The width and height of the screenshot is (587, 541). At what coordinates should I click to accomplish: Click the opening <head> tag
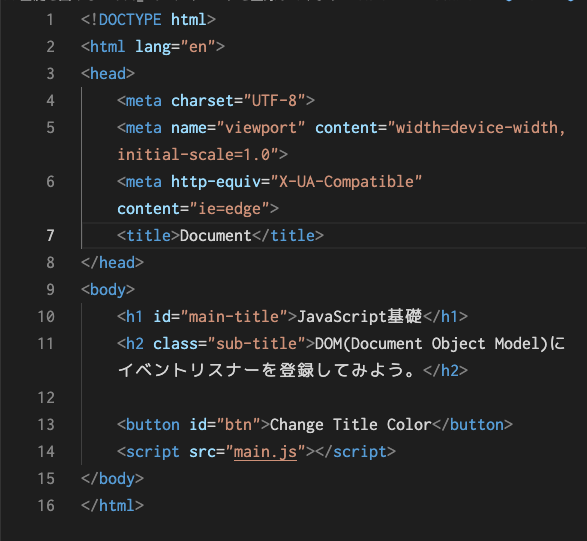coord(108,74)
